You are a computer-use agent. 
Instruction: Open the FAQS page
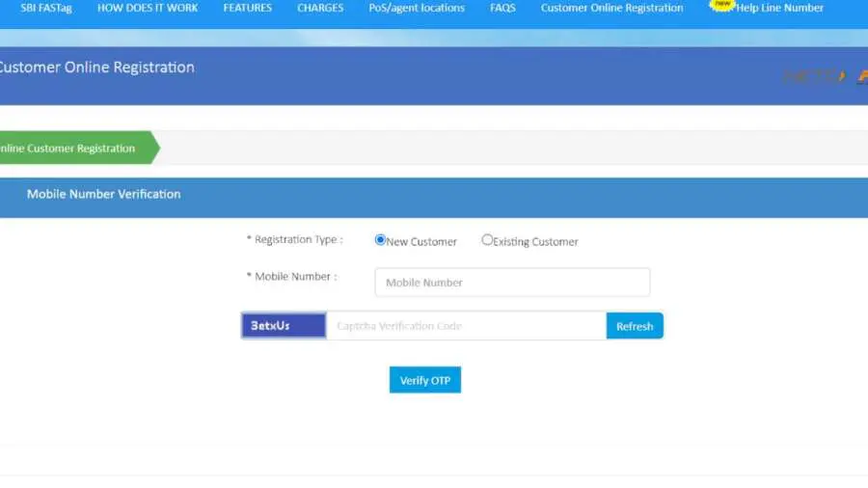click(502, 9)
